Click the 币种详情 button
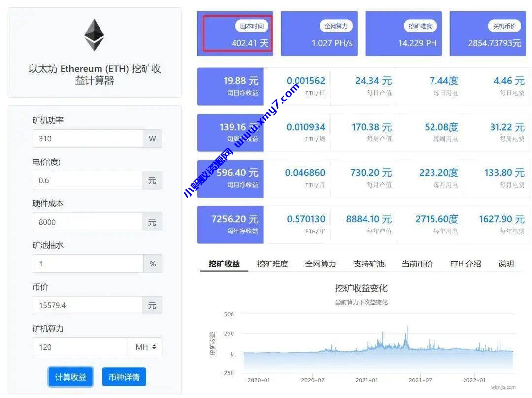532x398 pixels. pos(124,377)
